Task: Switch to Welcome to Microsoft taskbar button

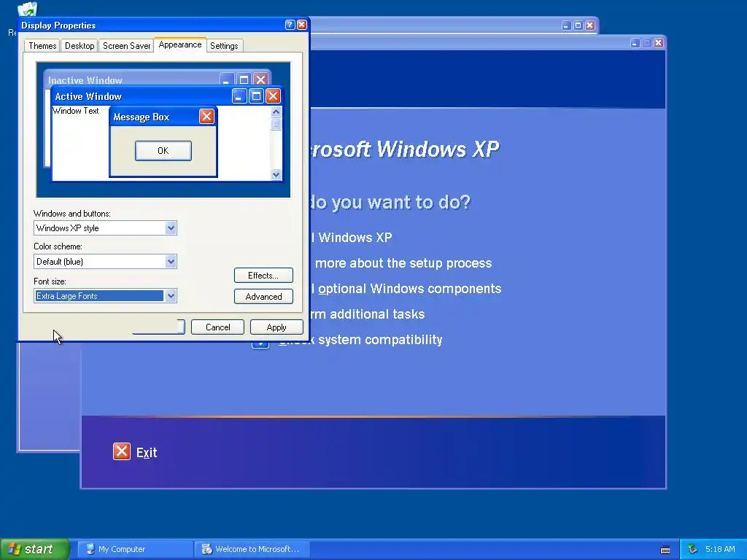Action: coord(252,549)
